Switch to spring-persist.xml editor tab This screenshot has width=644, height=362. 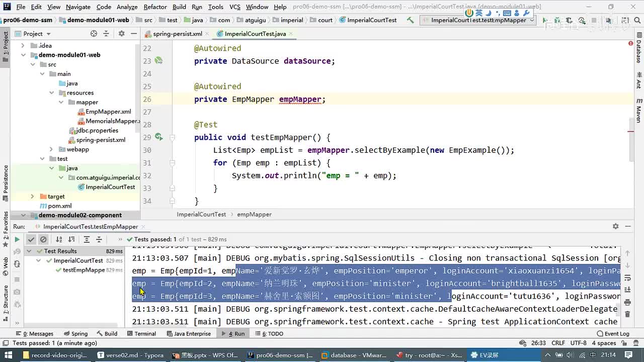click(177, 34)
